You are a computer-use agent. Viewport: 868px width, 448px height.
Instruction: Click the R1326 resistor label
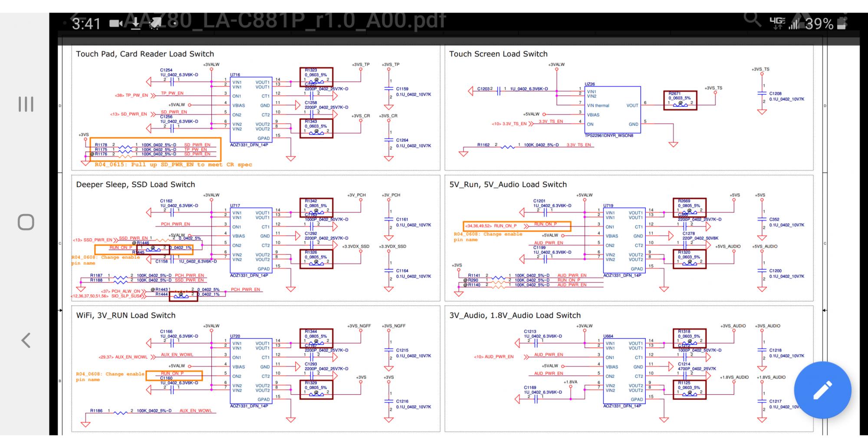(311, 252)
